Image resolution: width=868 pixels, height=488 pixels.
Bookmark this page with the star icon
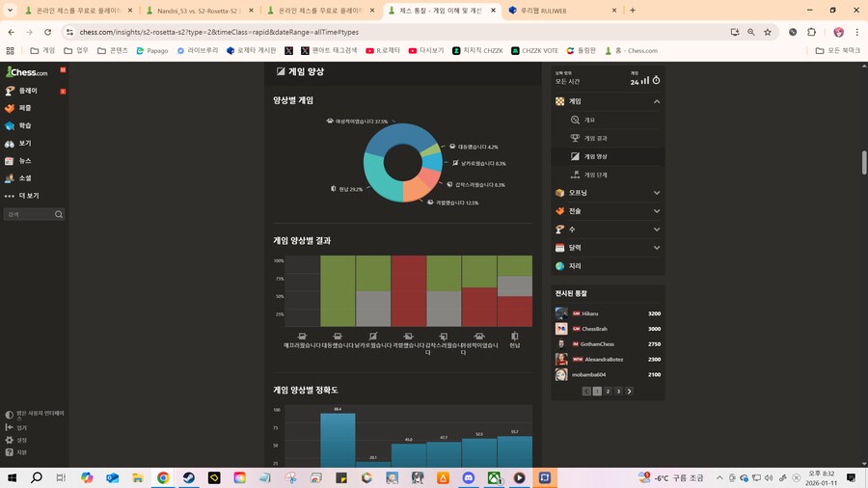[768, 32]
